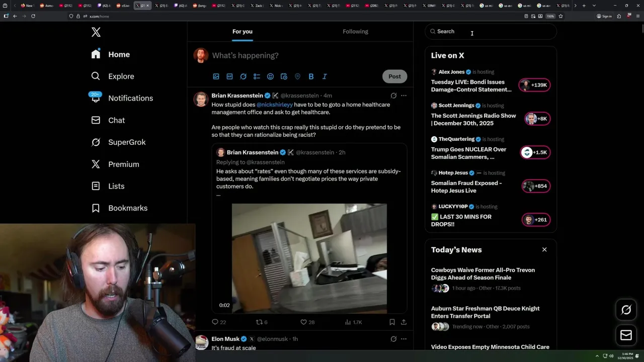Open more options on Krassenstein post
644x362 pixels.
tap(404, 96)
